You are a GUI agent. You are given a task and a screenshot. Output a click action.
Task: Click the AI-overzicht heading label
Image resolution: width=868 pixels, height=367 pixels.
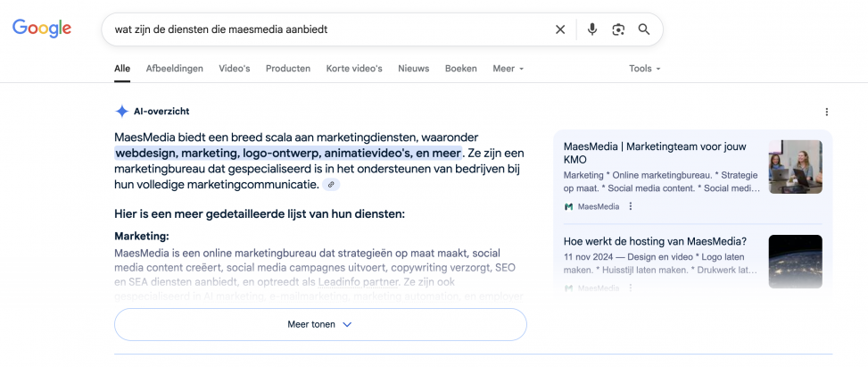pyautogui.click(x=161, y=112)
